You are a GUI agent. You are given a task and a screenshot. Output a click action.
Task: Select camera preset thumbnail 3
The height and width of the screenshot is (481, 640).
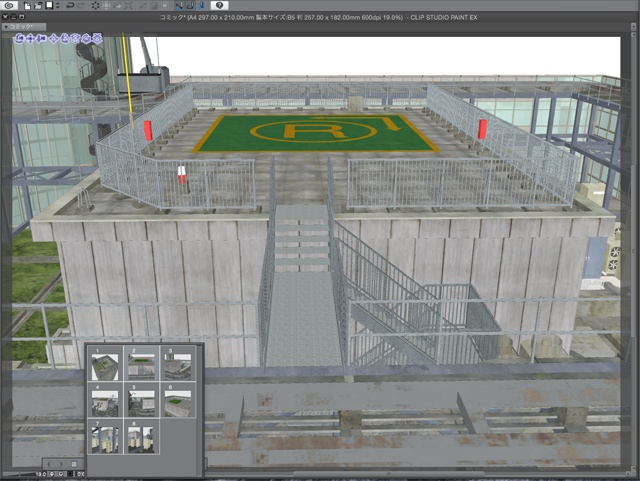(x=178, y=364)
